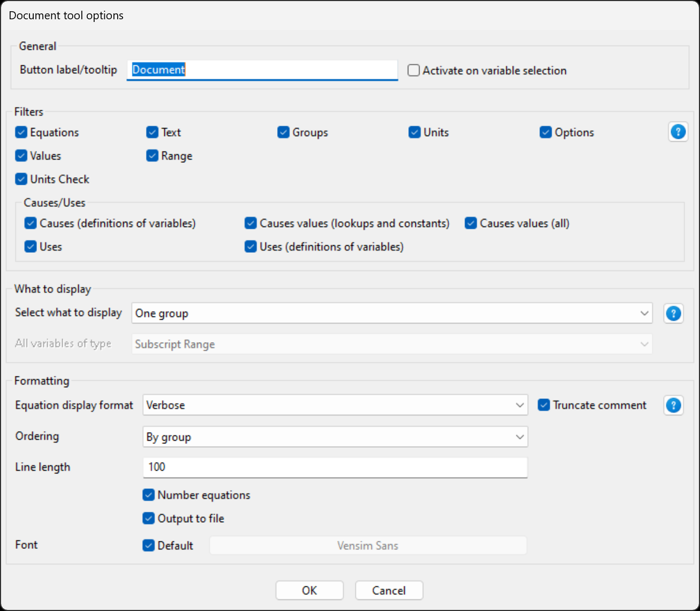The height and width of the screenshot is (611, 700).
Task: Disable the Units Check filter
Action: coord(21,179)
